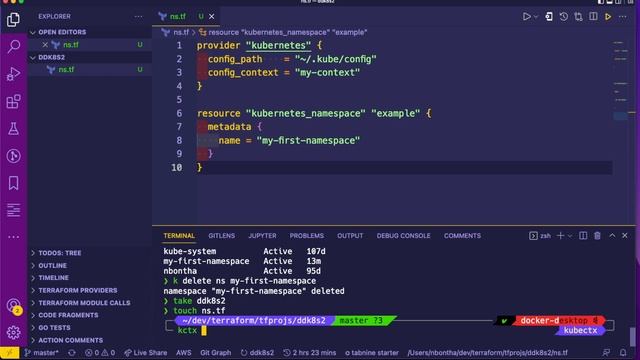The height and width of the screenshot is (360, 640).
Task: Open the Accounts menu with badge
Action: (13, 306)
